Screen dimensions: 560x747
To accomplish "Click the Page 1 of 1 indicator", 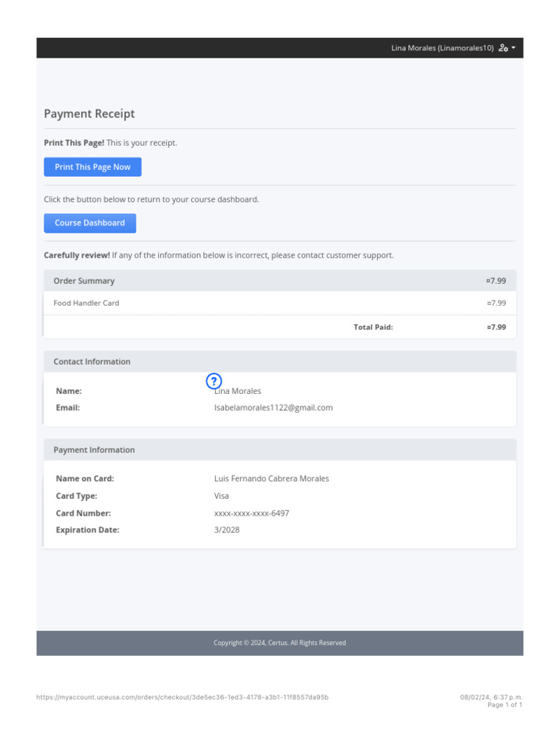I will coord(505,705).
